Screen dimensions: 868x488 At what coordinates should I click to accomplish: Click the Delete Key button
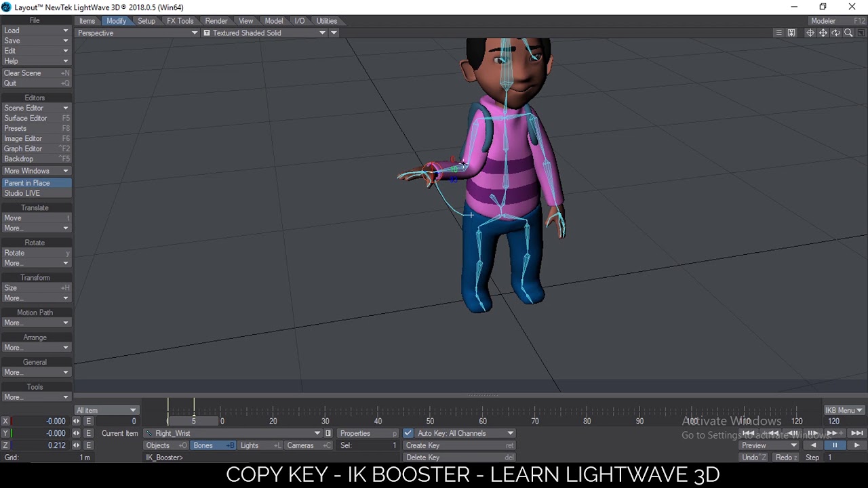(x=459, y=457)
